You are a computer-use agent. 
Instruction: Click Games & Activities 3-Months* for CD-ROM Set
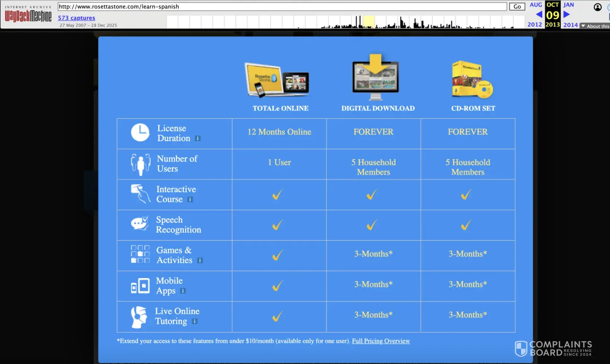[x=468, y=254]
